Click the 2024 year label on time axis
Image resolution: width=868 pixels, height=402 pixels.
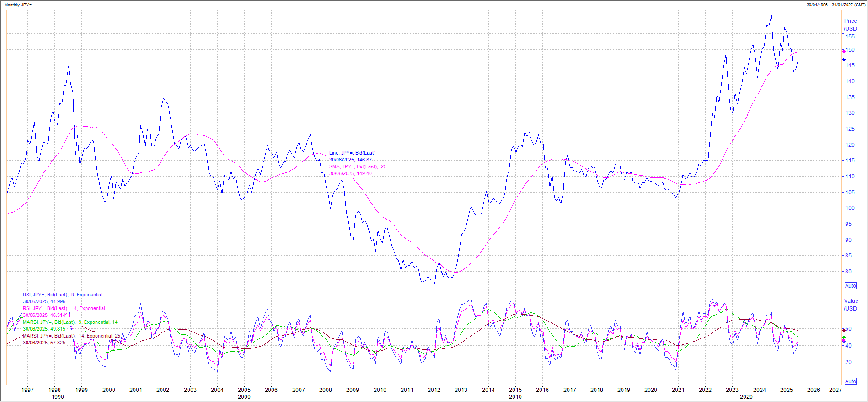click(760, 390)
